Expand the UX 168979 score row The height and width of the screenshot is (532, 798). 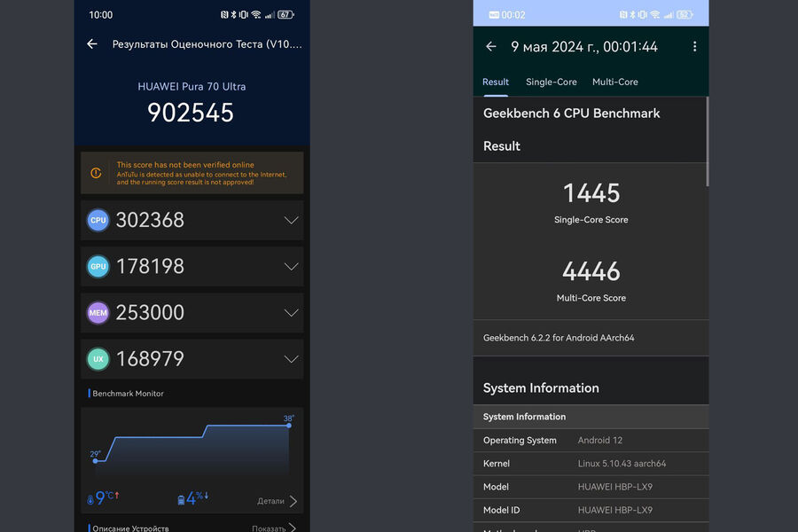tap(192, 359)
